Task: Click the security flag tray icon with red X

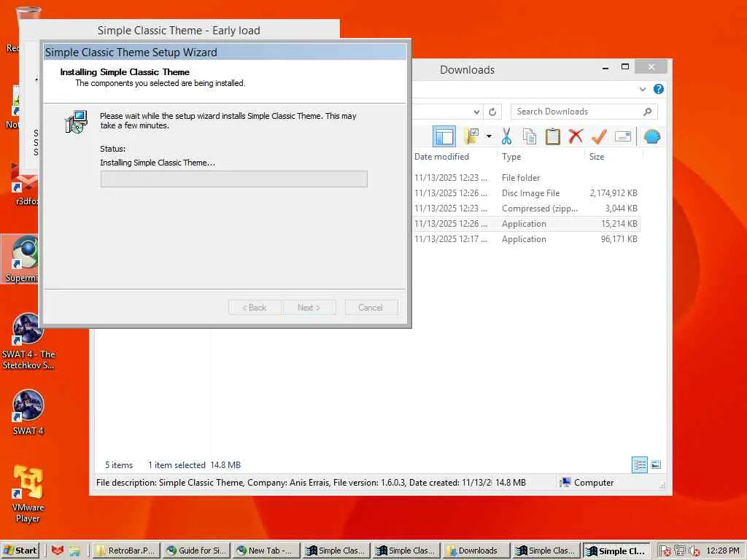Action: tap(665, 551)
